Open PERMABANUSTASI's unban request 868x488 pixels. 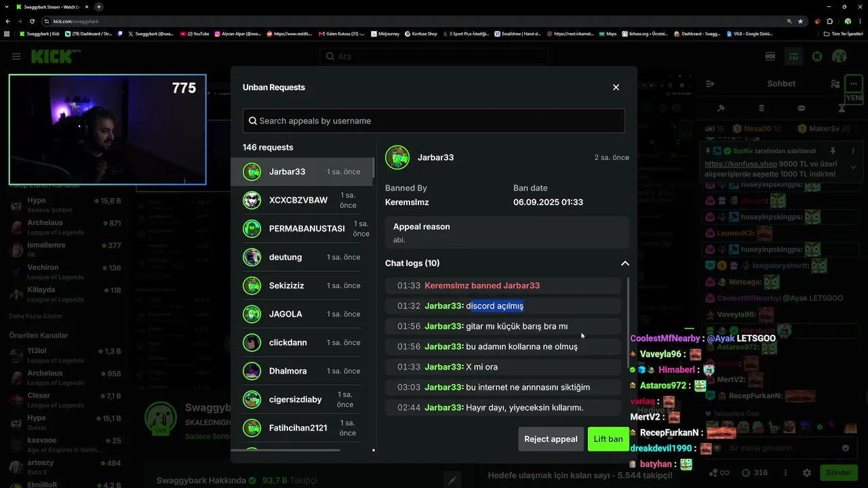pyautogui.click(x=302, y=228)
